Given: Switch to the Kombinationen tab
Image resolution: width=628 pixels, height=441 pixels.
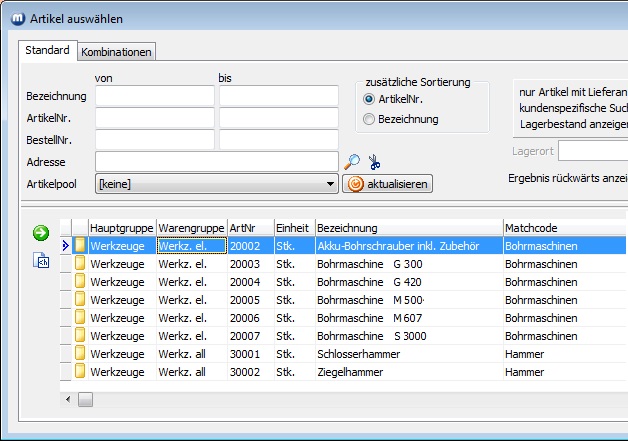Looking at the screenshot, I should pyautogui.click(x=116, y=51).
